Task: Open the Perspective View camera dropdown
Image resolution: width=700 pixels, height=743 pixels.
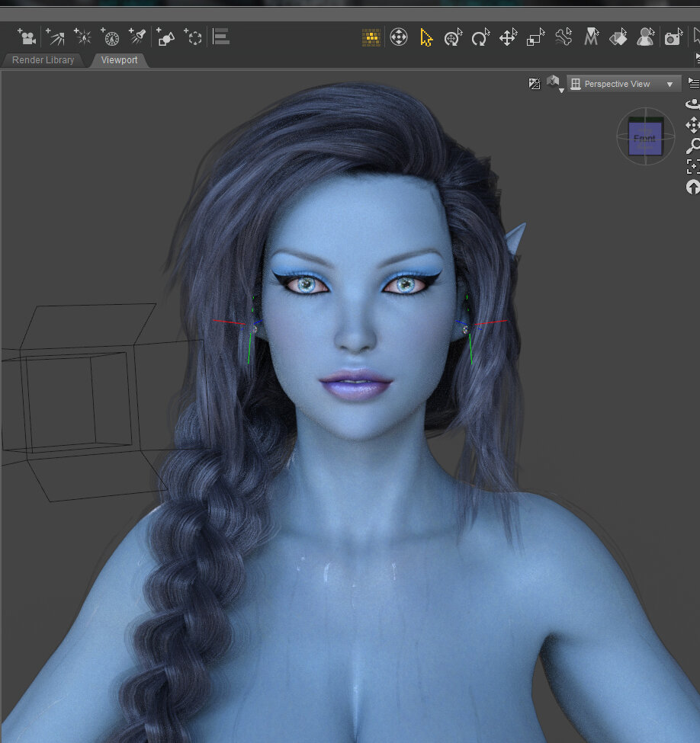Action: pyautogui.click(x=624, y=85)
